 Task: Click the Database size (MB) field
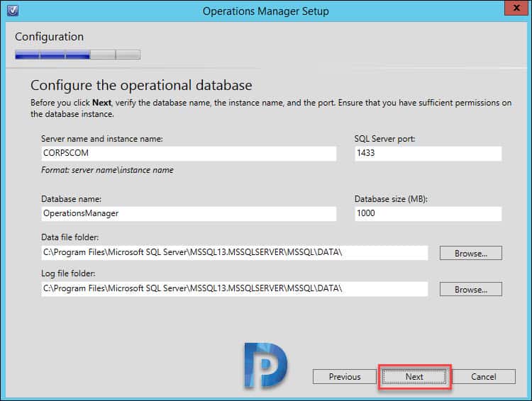pyautogui.click(x=428, y=213)
